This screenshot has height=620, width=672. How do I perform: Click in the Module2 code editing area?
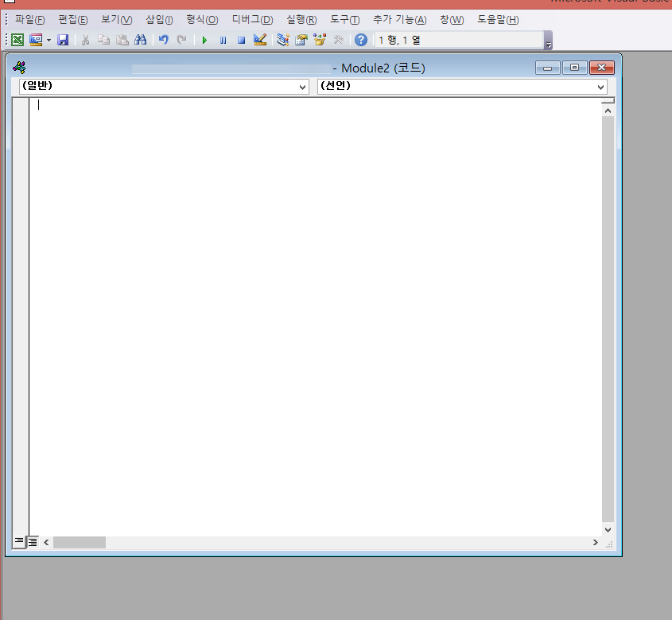coord(315,317)
